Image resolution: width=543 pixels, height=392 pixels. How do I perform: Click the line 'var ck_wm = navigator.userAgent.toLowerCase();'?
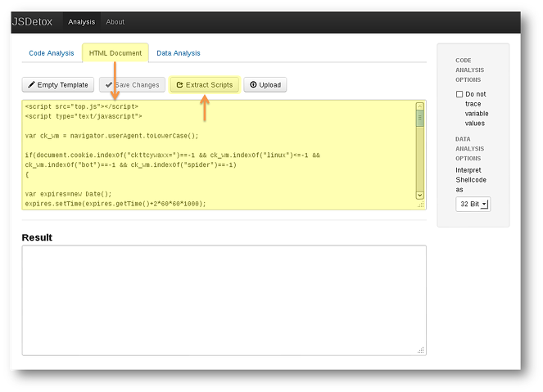point(111,136)
